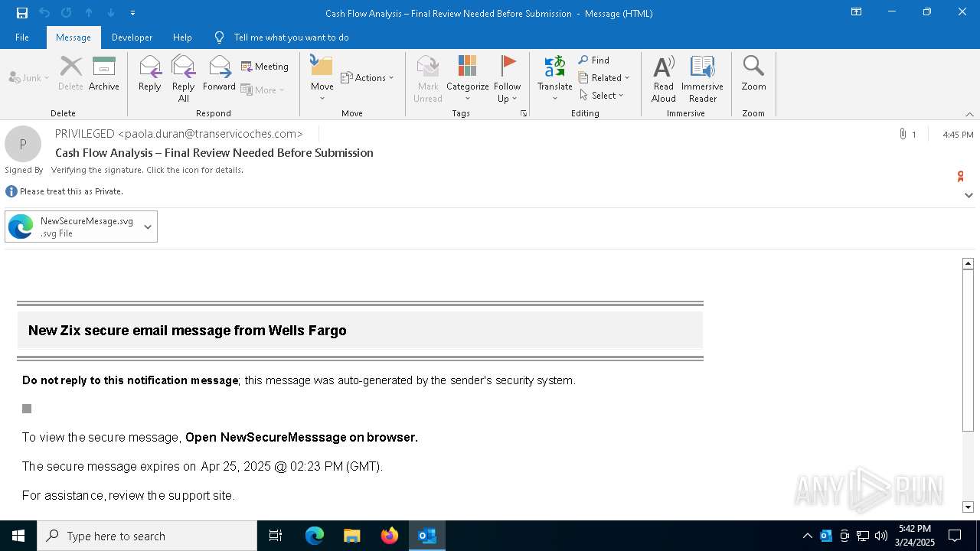Screen dimensions: 980x551
Task: Open the Actions dropdown
Action: tap(367, 77)
